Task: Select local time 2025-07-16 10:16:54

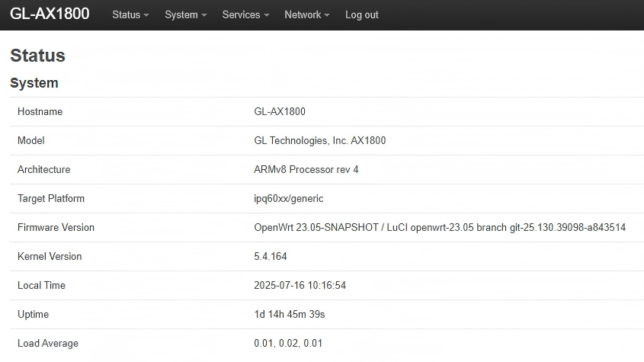Action: [x=300, y=286]
